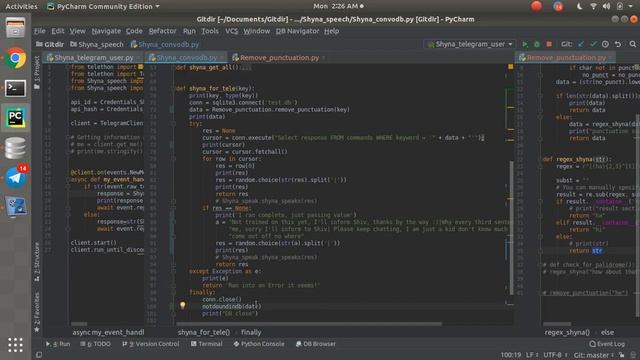Viewport: 640px width, 360px height.
Task: Open PyCharm Community Edition app menu
Action: (x=103, y=6)
